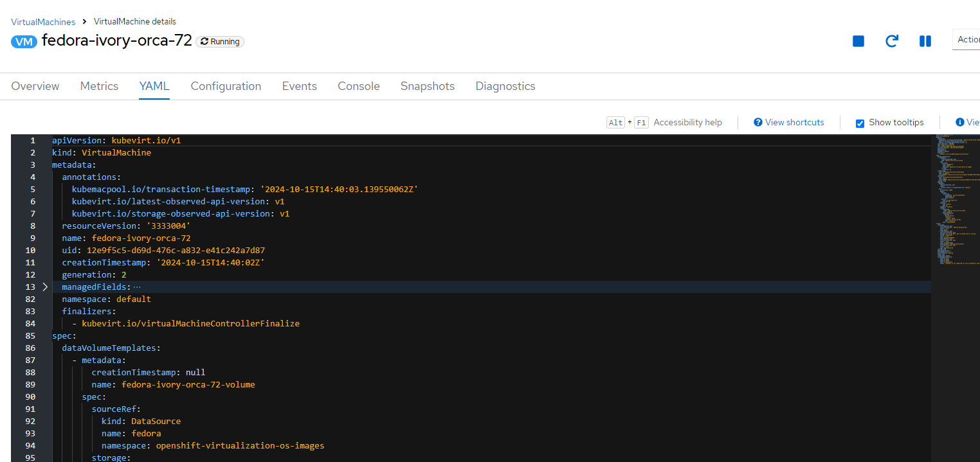This screenshot has width=980, height=462.
Task: Click the 'apiVersion: kubevirt.io/v1' line
Action: point(116,141)
